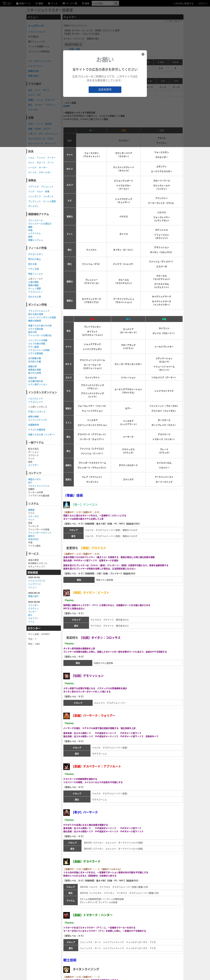Image resolution: width=210 pixels, height=980 pixels.
Task: Click the シールドブレイカー table cell
Action: pyautogui.click(x=164, y=347)
